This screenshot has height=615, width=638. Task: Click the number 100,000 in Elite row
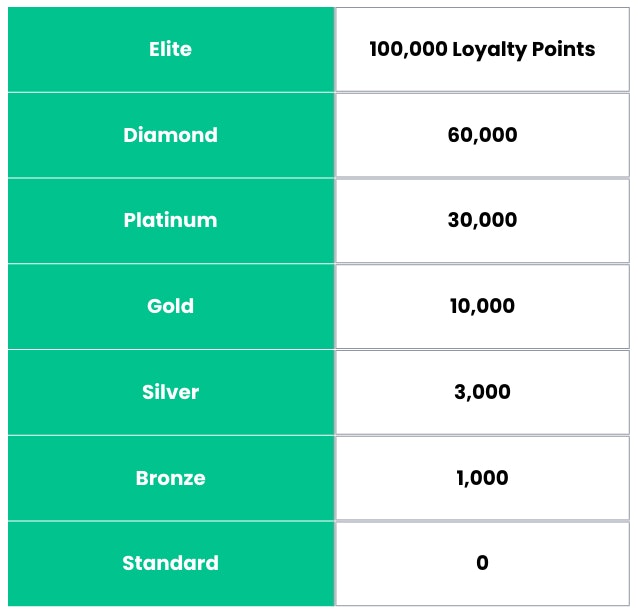406,49
